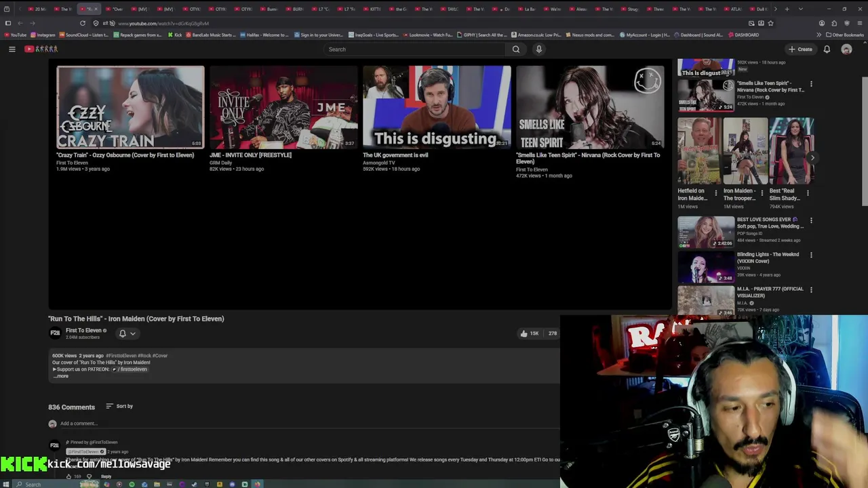Open options for Hetfield on Iron Maiden short
The image size is (868, 488).
(716, 192)
